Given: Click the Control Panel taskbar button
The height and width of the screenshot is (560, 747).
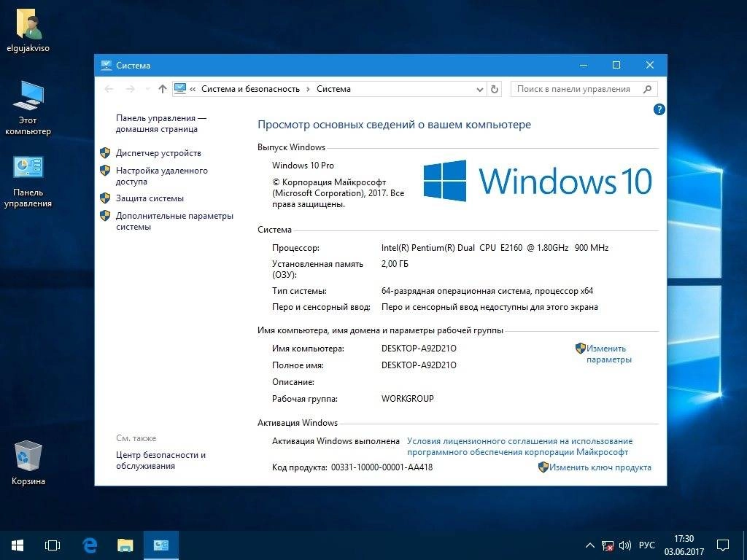Looking at the screenshot, I should 161,545.
